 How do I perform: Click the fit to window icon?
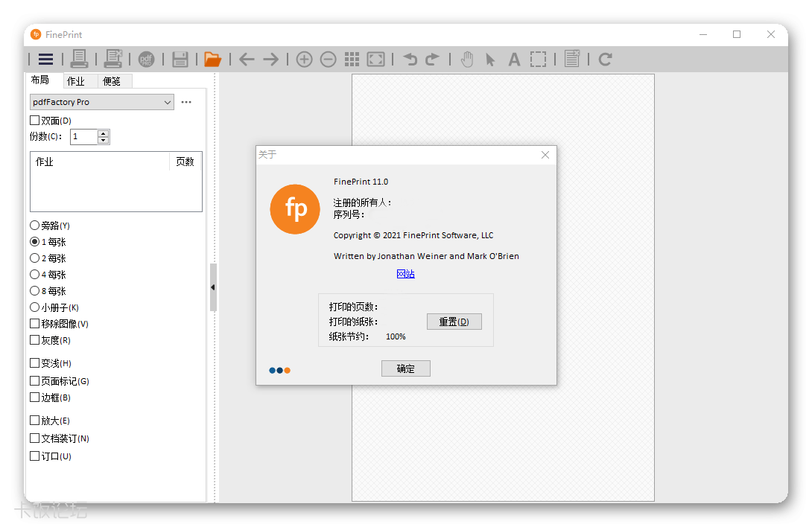[375, 60]
